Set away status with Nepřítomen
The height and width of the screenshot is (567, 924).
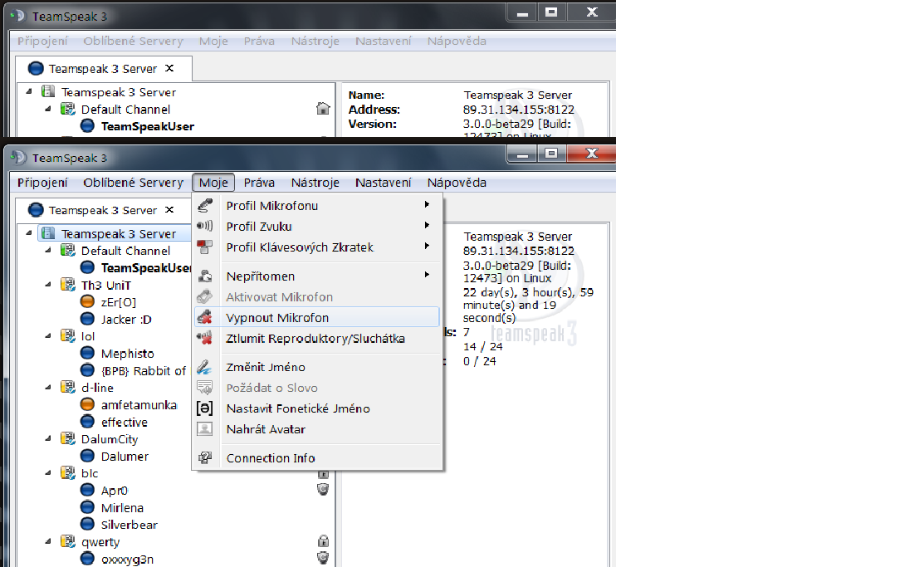pos(261,276)
